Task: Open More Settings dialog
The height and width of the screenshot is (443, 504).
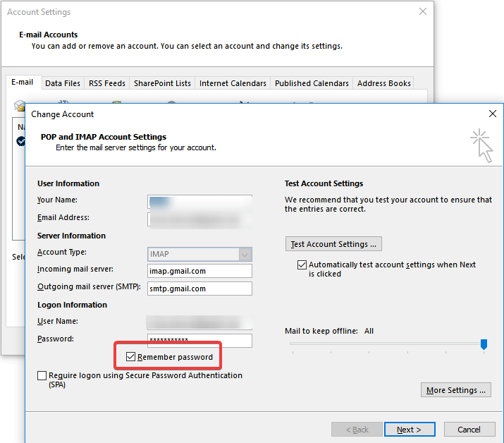Action: [x=456, y=390]
